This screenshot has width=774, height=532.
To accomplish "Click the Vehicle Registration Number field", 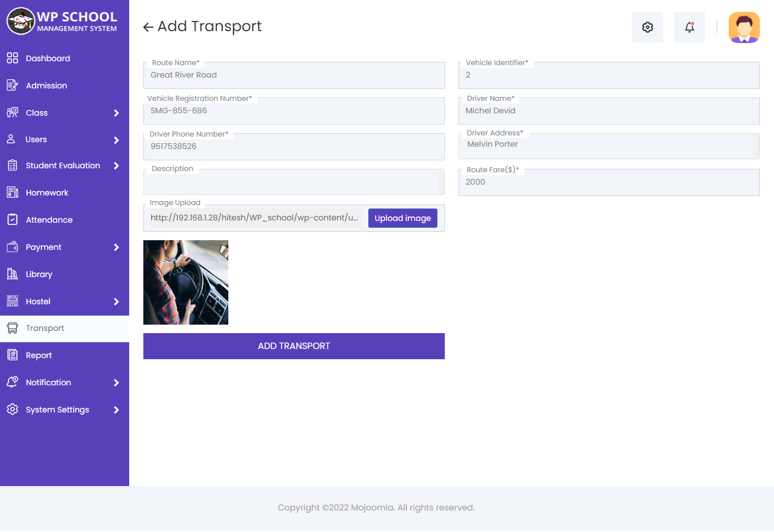I will pyautogui.click(x=294, y=111).
